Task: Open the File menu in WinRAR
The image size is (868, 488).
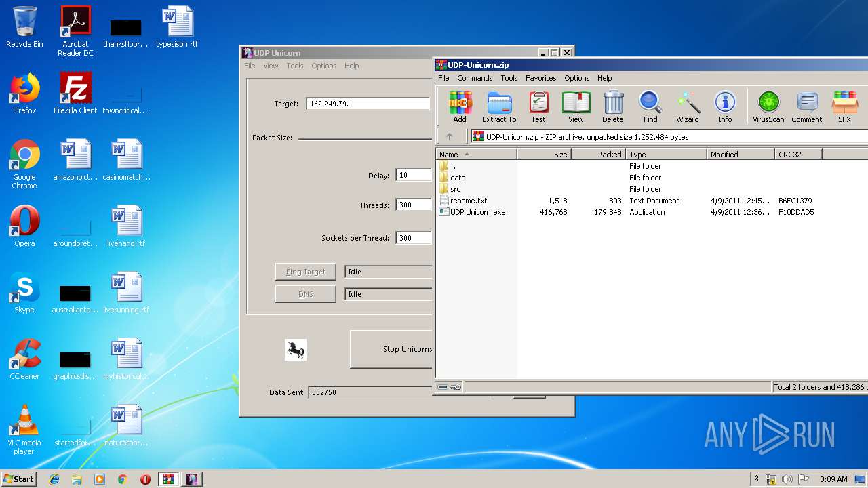Action: (443, 78)
